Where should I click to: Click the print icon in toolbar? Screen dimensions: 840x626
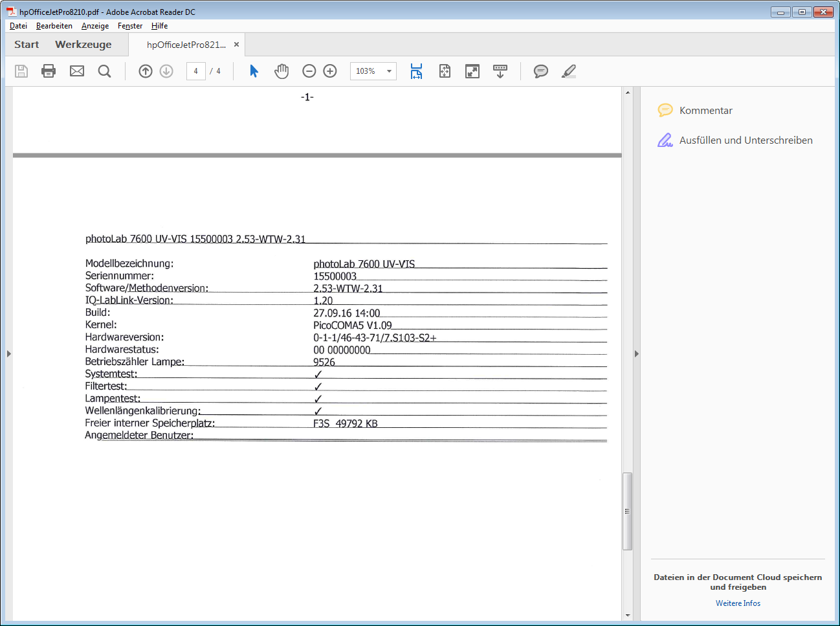[49, 71]
